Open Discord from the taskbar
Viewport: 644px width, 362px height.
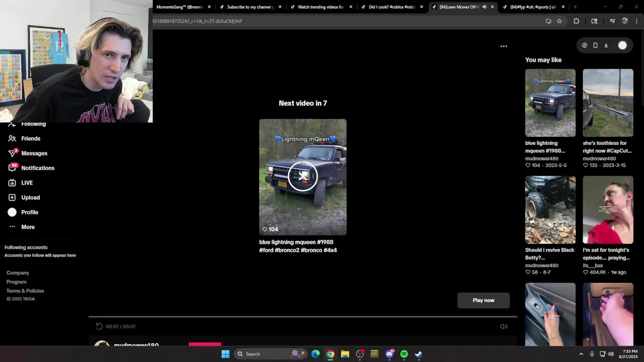click(x=389, y=354)
